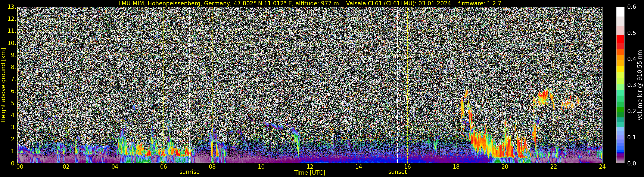Click the '2.' height tick label
Screen dimensions: 644x177
click(13, 139)
